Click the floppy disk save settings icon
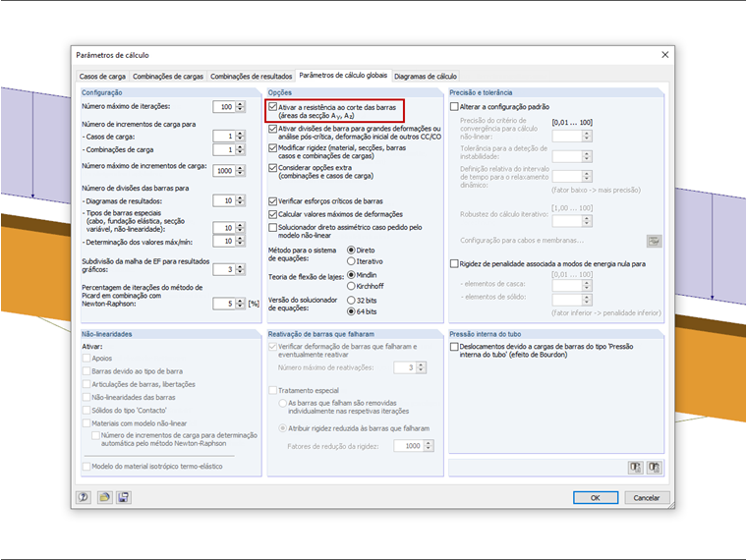The image size is (747, 560). pyautogui.click(x=124, y=497)
